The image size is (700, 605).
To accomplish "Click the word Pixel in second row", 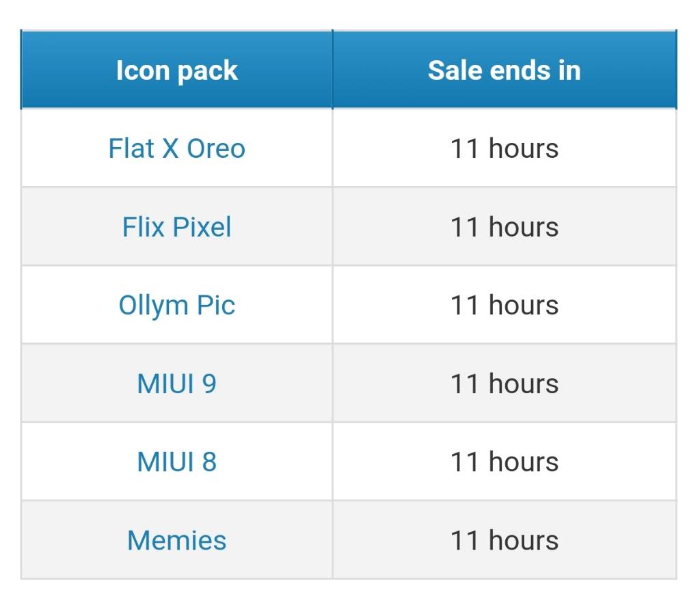I will pyautogui.click(x=202, y=227).
